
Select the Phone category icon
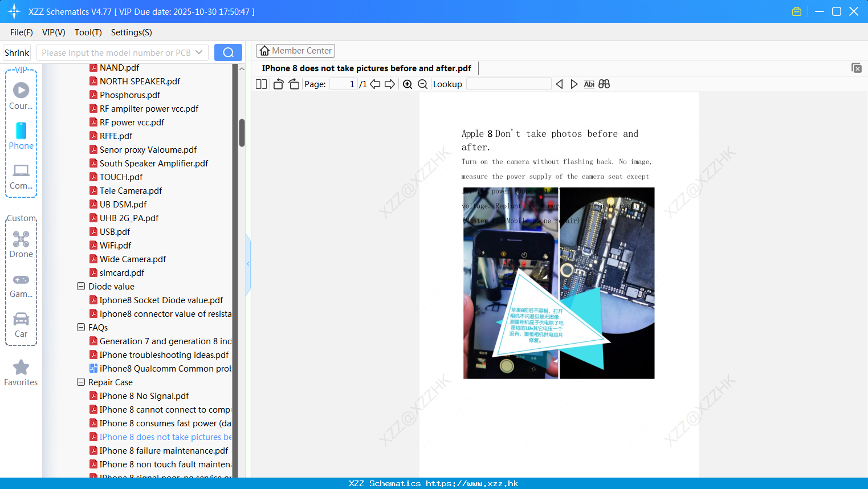(x=21, y=136)
